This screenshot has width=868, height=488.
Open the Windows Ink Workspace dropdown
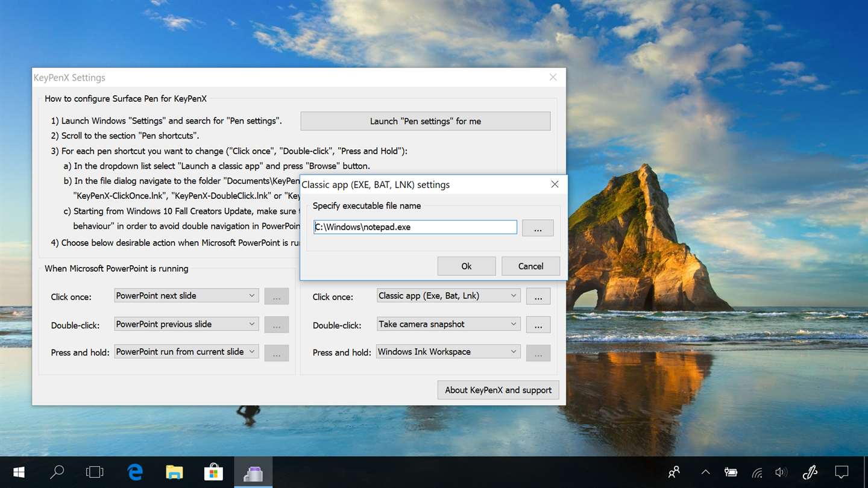point(448,352)
